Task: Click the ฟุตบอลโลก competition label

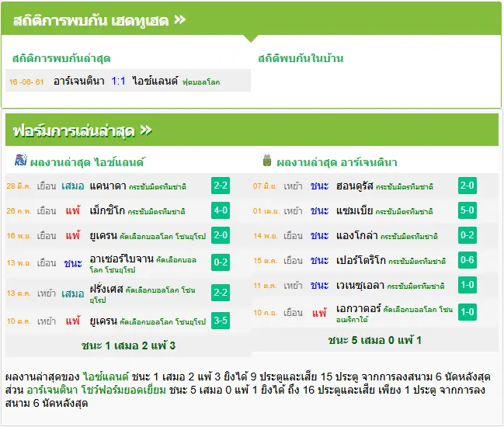Action: point(201,82)
